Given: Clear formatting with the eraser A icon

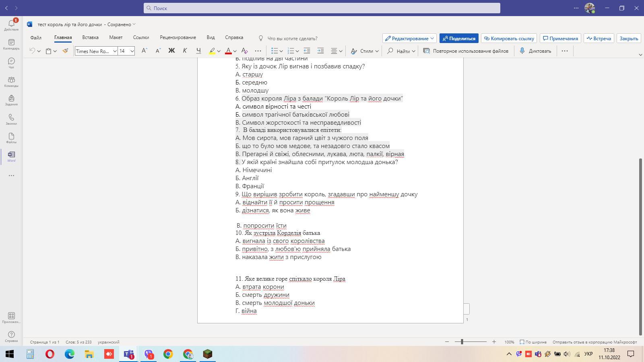Looking at the screenshot, I should pos(244,51).
